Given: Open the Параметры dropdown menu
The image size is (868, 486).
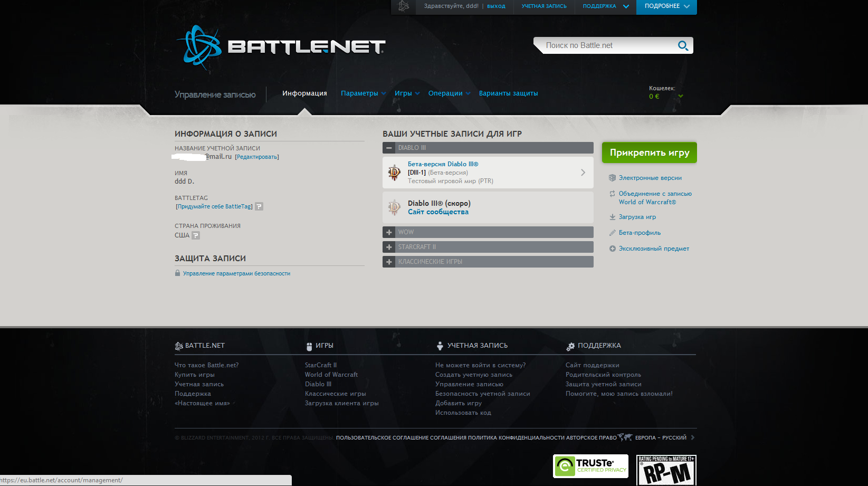Looking at the screenshot, I should pyautogui.click(x=364, y=93).
